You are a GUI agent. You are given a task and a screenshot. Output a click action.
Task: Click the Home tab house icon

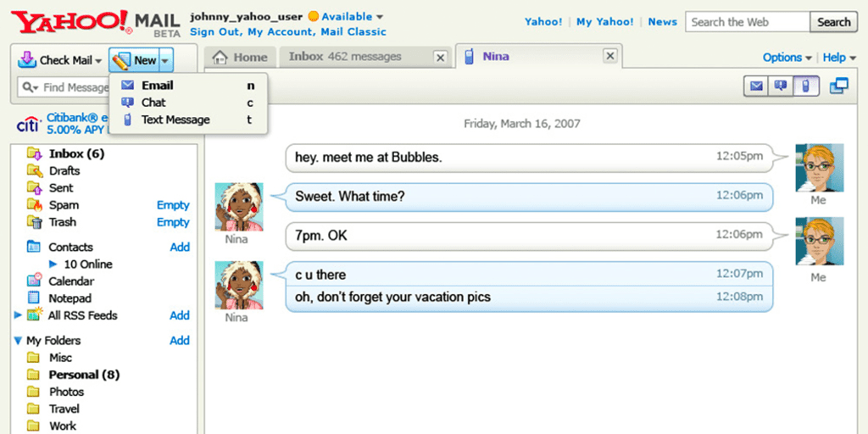(220, 58)
